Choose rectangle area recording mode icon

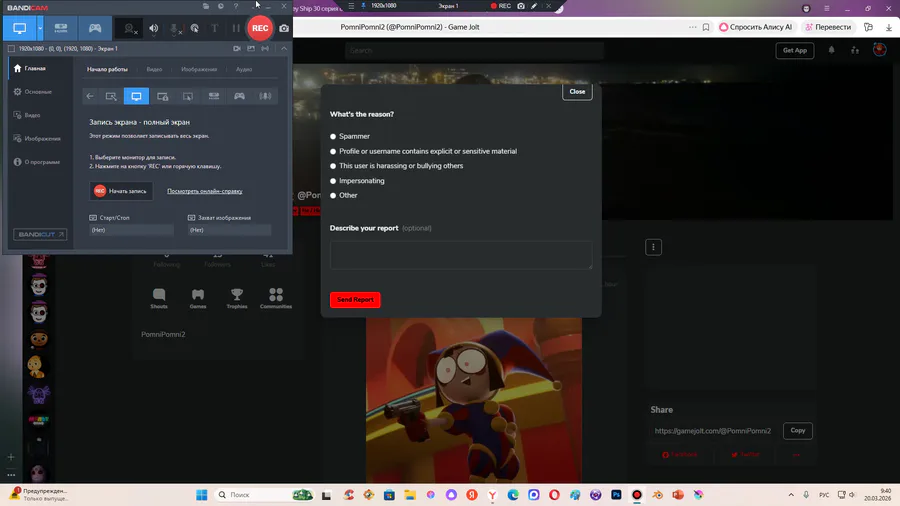(x=111, y=96)
